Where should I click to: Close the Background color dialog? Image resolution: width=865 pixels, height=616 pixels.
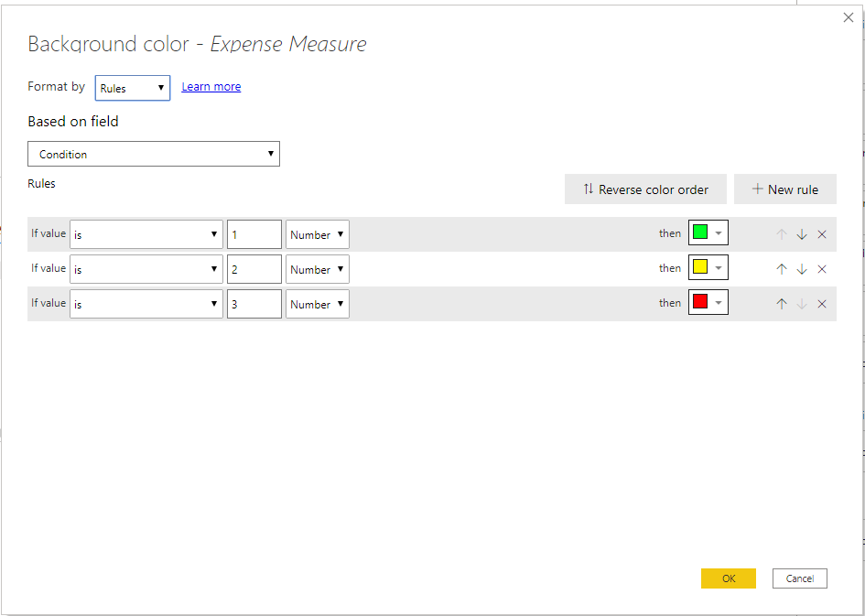tap(849, 17)
